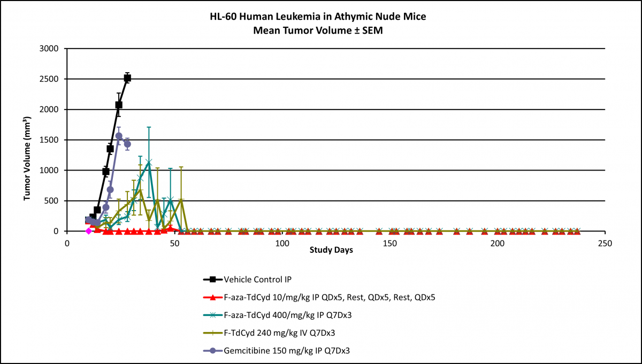
Task: Click the 0 tick label under the x-axis
Action: [67, 244]
